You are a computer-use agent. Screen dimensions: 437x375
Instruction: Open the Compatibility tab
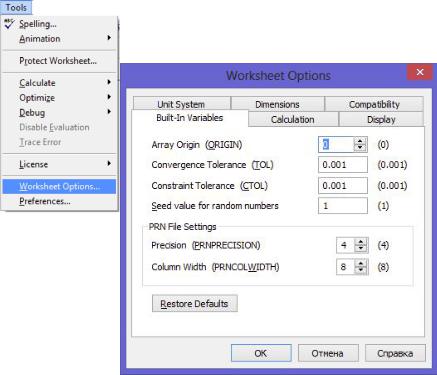374,104
